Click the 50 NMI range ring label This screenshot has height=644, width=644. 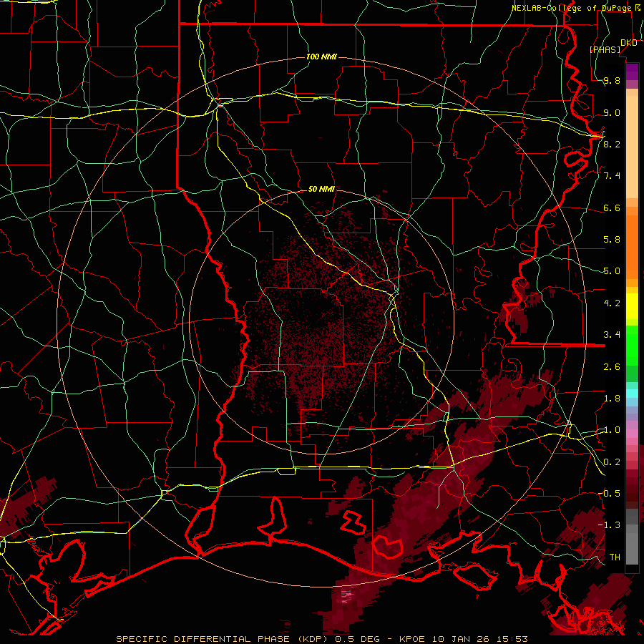pos(321,189)
